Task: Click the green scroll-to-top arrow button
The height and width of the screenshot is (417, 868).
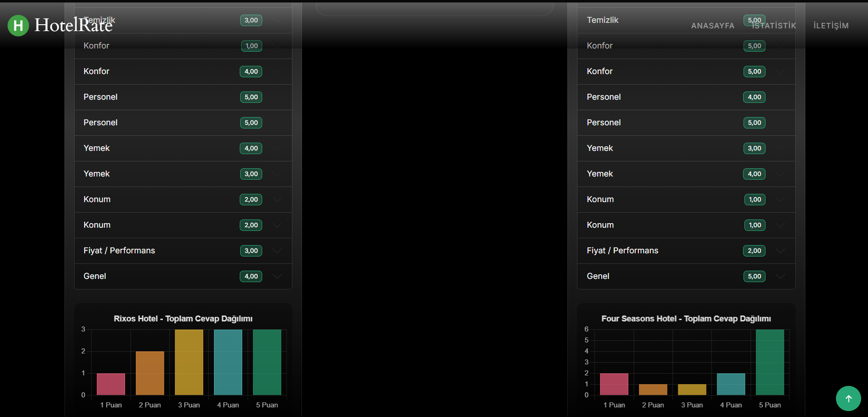Action: (848, 398)
